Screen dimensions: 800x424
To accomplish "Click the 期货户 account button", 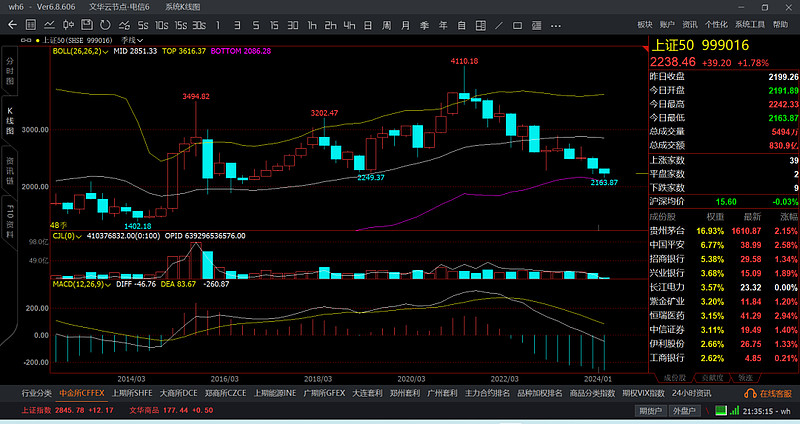I will (651, 410).
